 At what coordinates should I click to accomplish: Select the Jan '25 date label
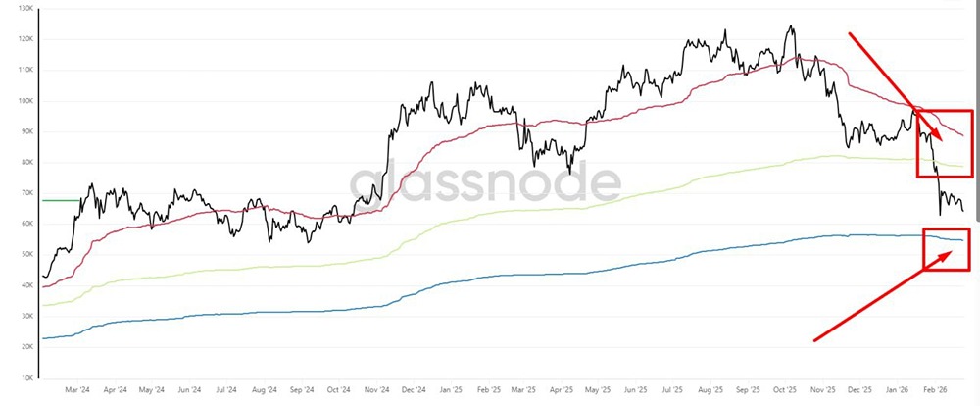pos(450,389)
